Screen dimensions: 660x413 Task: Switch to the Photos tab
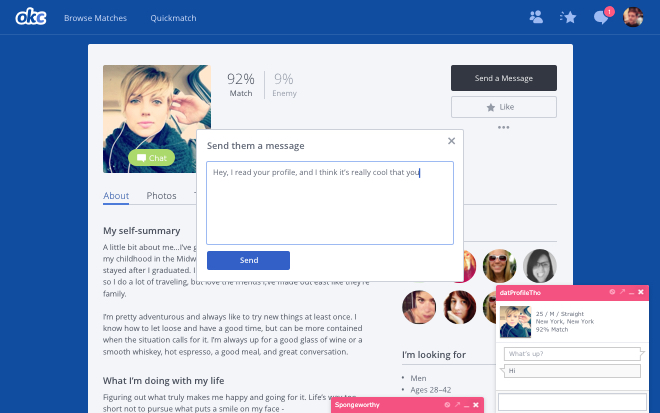coord(161,196)
